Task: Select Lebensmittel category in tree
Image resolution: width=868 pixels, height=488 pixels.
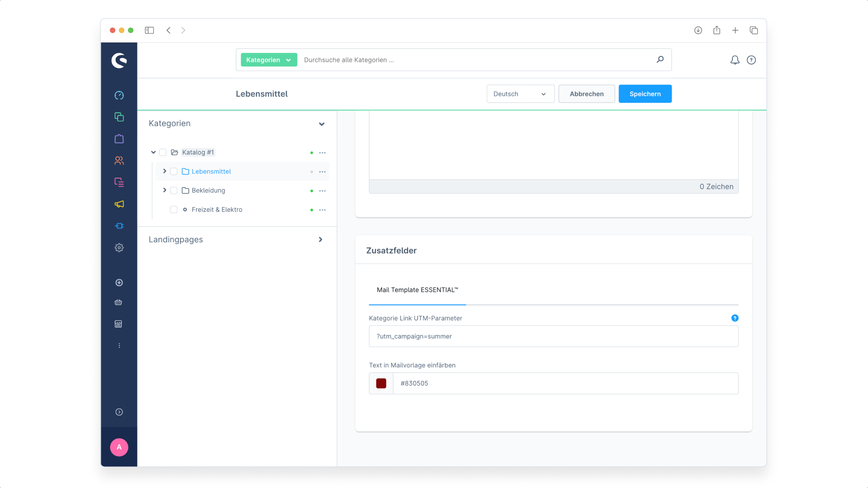Action: point(211,171)
